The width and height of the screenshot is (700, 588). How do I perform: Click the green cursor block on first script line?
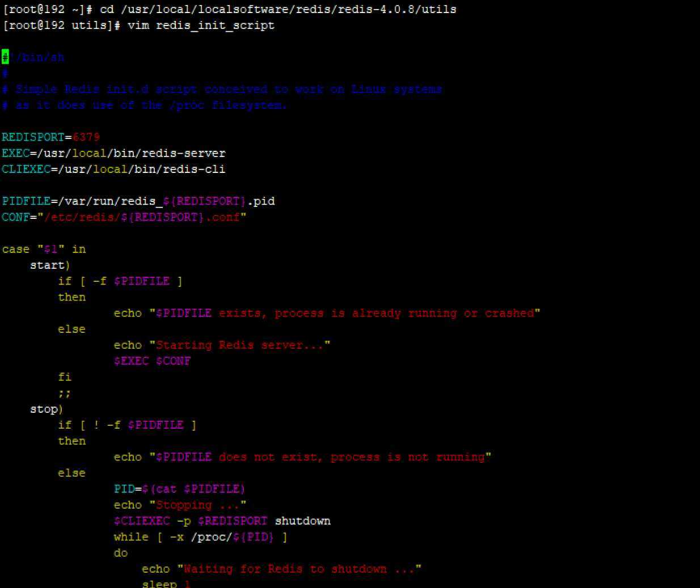(x=5, y=57)
